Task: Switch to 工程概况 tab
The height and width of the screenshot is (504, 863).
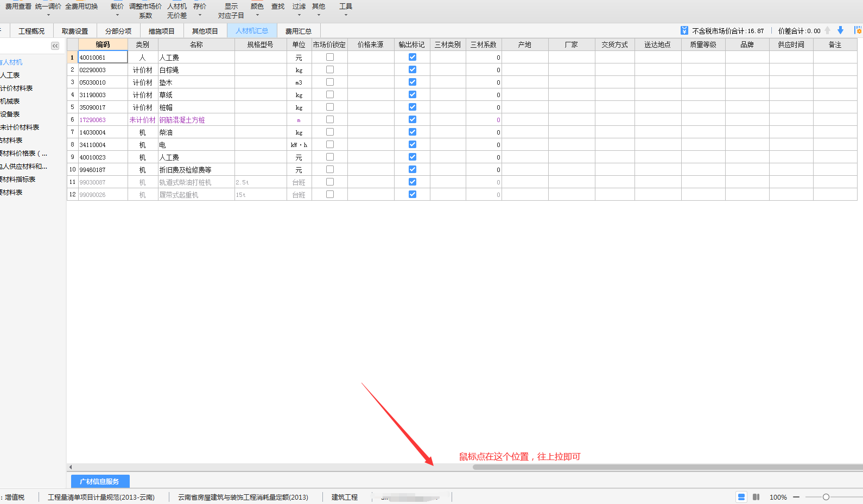Action: (31, 31)
